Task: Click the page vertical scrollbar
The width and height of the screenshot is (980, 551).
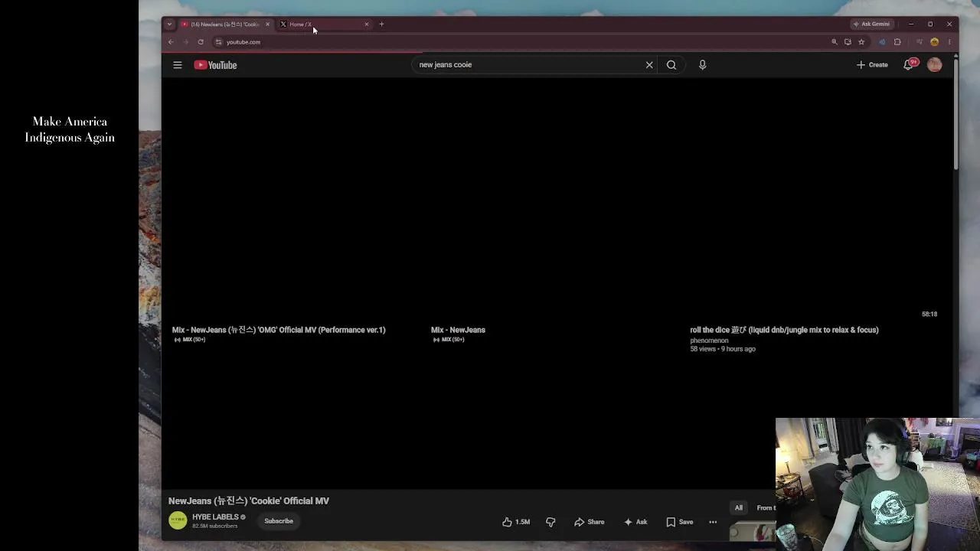Action: pos(955,115)
